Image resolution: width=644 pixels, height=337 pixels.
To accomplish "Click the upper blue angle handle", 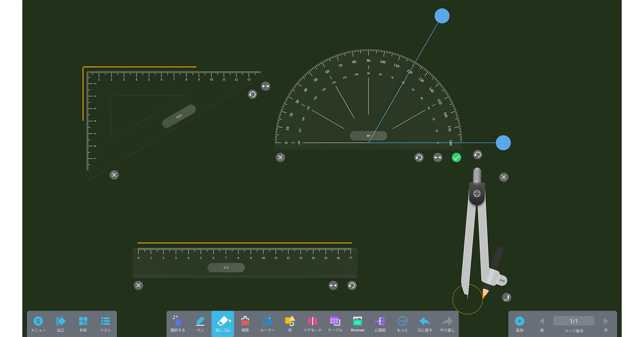I will 442,16.
